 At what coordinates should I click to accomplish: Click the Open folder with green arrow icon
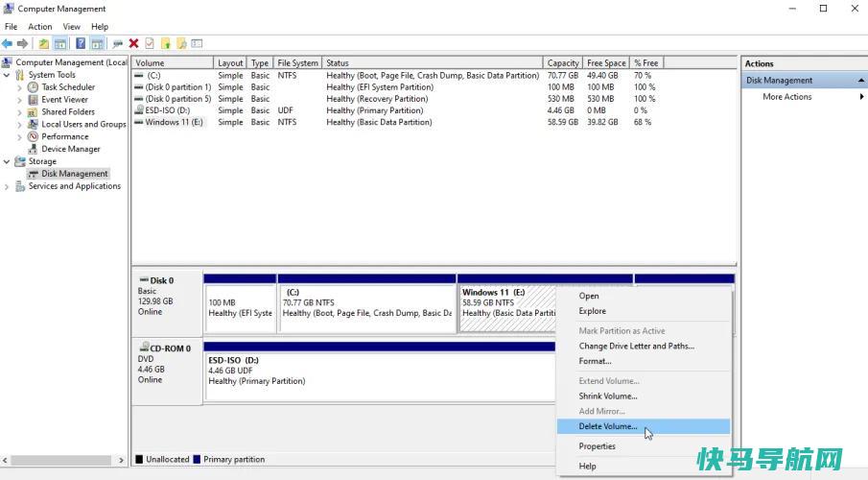[166, 43]
